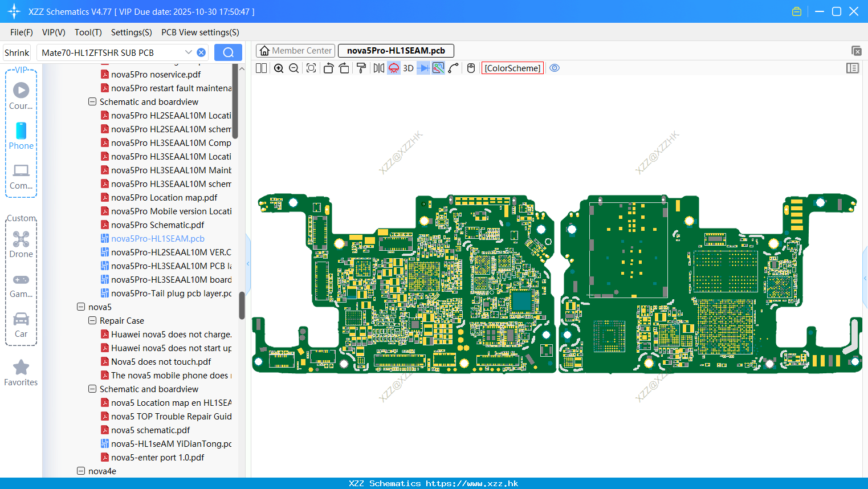868x489 pixels.
Task: Open nova5Pro Schematic.pdf
Action: point(157,225)
